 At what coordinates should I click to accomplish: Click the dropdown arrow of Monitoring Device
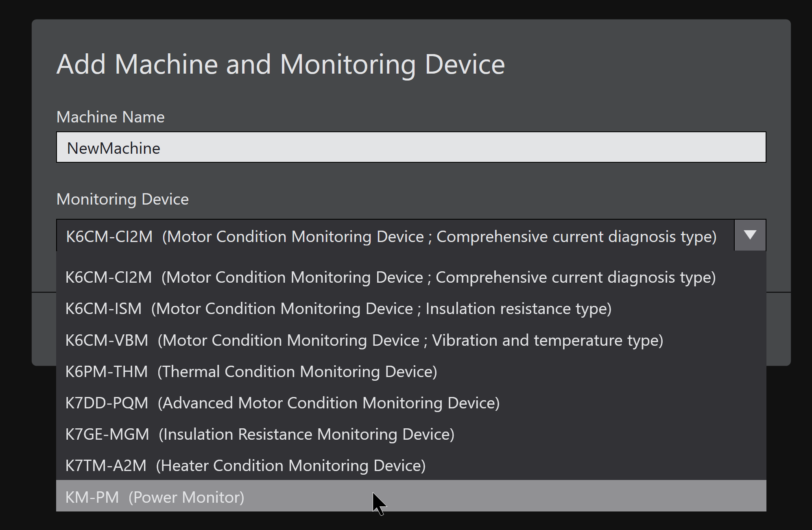pos(750,235)
